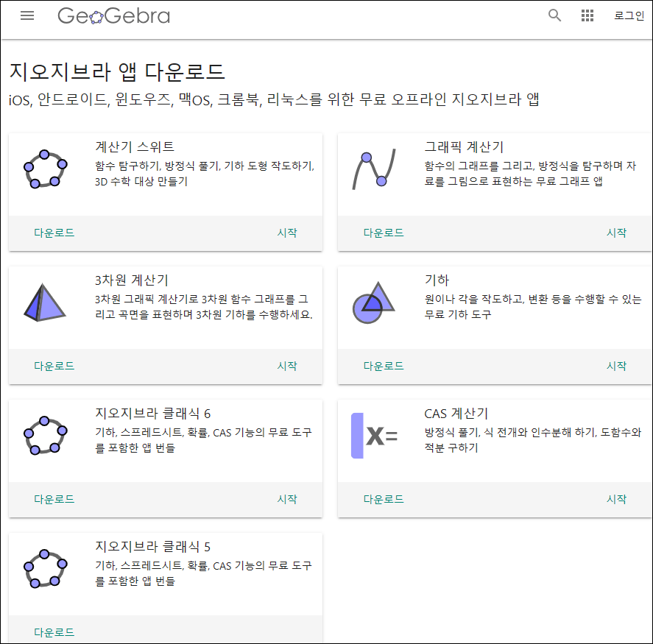The image size is (653, 644).
Task: Start the CAS 계산기 app
Action: (x=616, y=499)
